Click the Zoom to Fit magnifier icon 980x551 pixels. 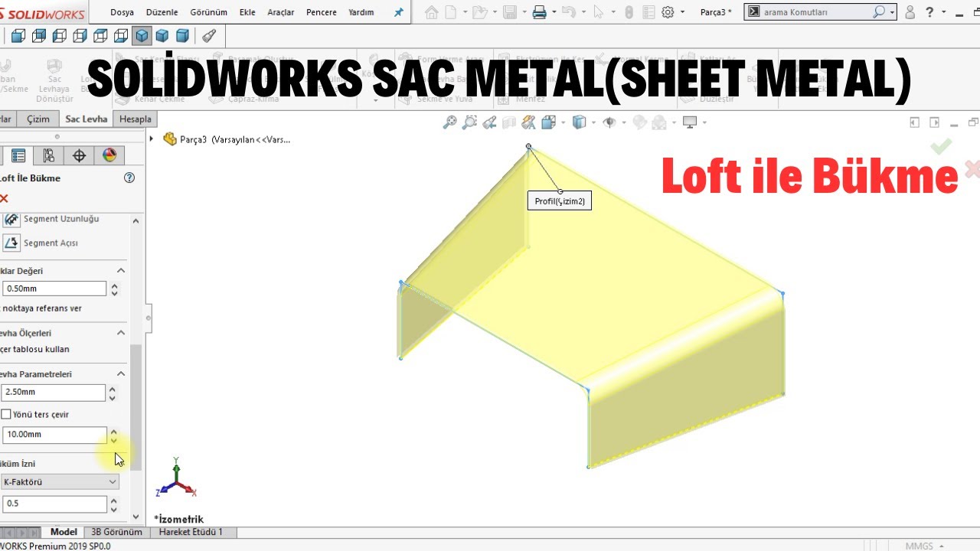pyautogui.click(x=449, y=122)
